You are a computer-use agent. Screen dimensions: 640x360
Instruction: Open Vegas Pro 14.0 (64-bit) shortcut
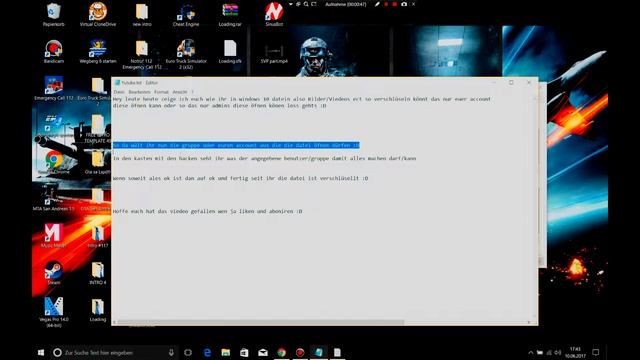(53, 312)
